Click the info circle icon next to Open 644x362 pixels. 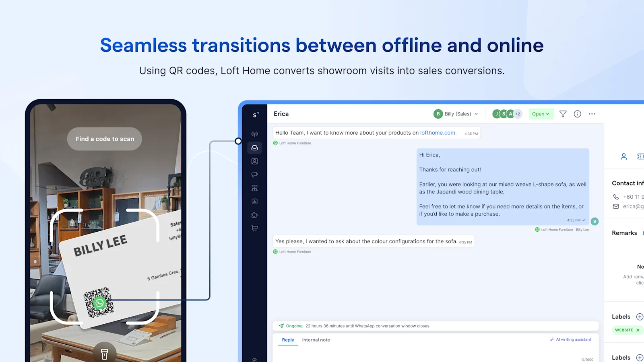578,114
